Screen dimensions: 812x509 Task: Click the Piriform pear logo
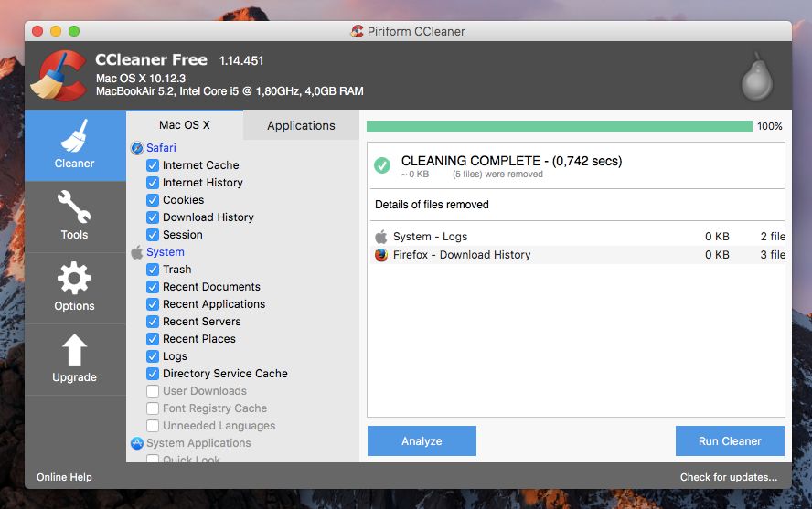point(756,78)
